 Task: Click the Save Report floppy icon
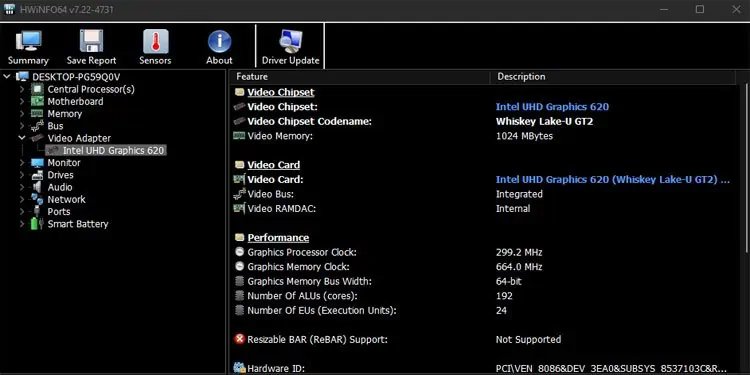tap(91, 41)
